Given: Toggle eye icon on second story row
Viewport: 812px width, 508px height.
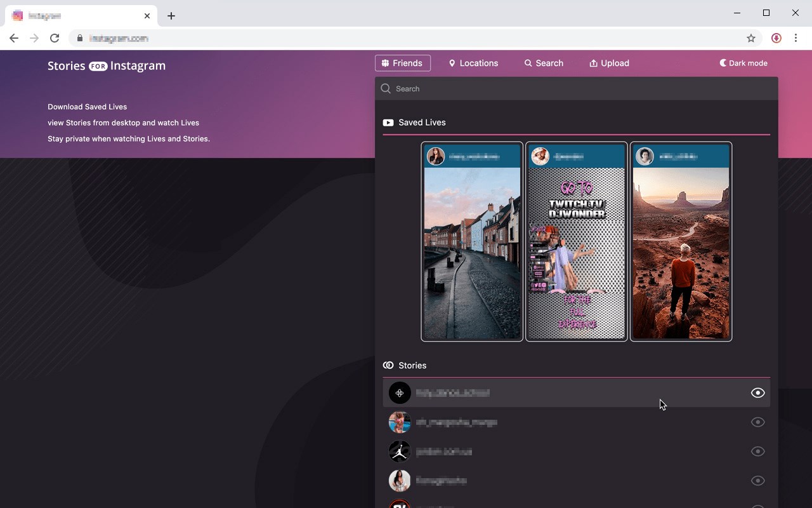Looking at the screenshot, I should pyautogui.click(x=757, y=422).
